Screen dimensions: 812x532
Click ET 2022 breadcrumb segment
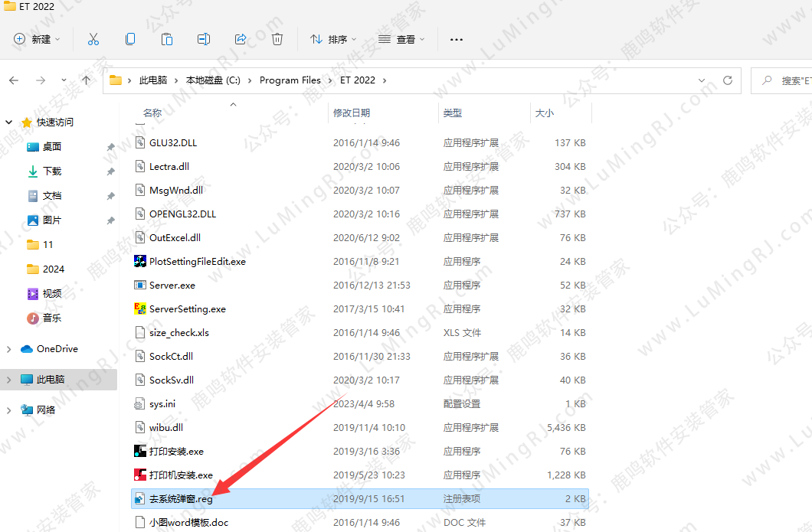(357, 80)
